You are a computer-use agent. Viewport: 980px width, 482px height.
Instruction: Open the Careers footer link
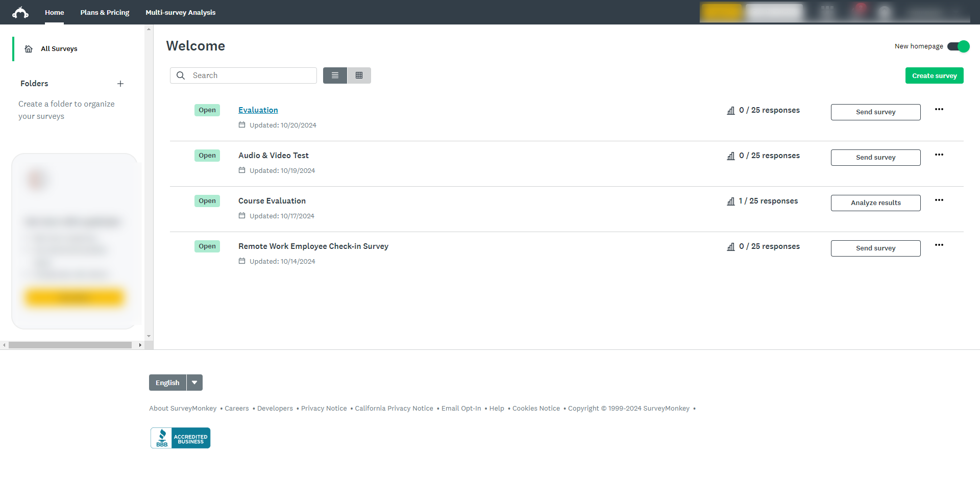237,409
